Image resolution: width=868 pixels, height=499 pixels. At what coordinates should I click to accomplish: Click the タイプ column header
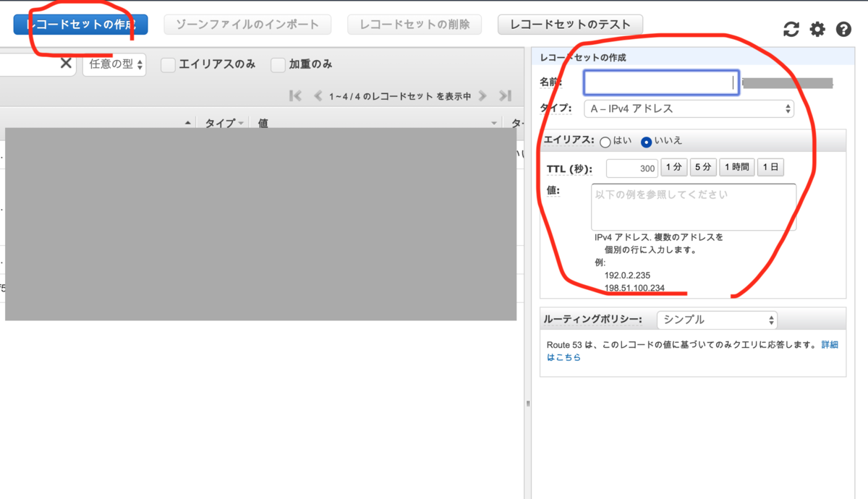point(219,124)
